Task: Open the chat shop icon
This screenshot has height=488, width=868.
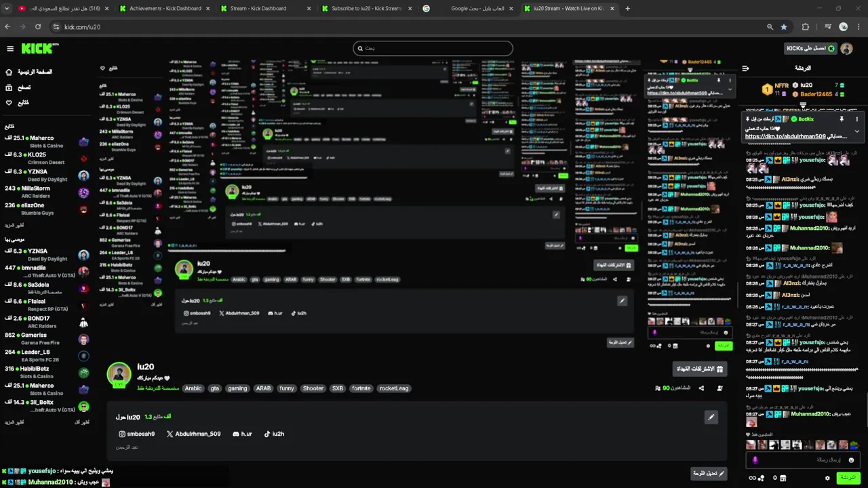Action: [783, 478]
